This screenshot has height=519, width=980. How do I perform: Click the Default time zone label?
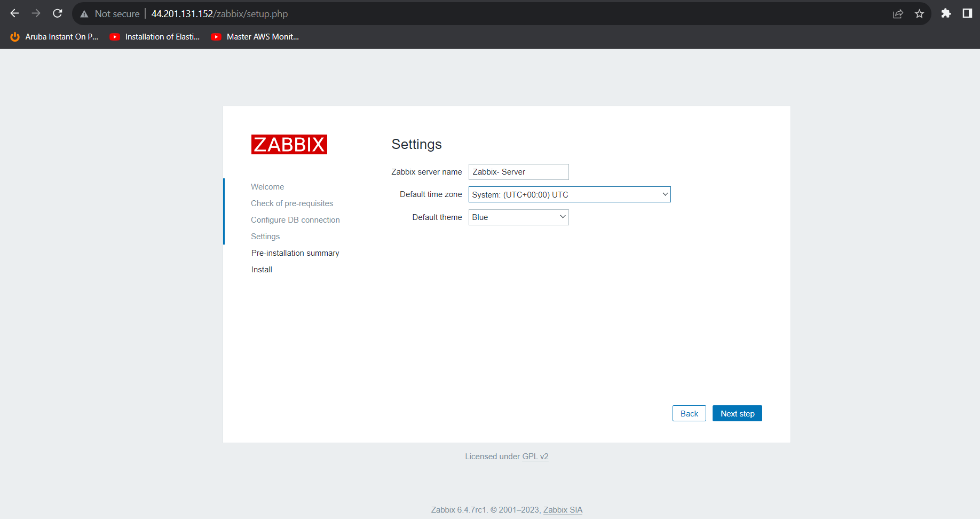point(431,194)
